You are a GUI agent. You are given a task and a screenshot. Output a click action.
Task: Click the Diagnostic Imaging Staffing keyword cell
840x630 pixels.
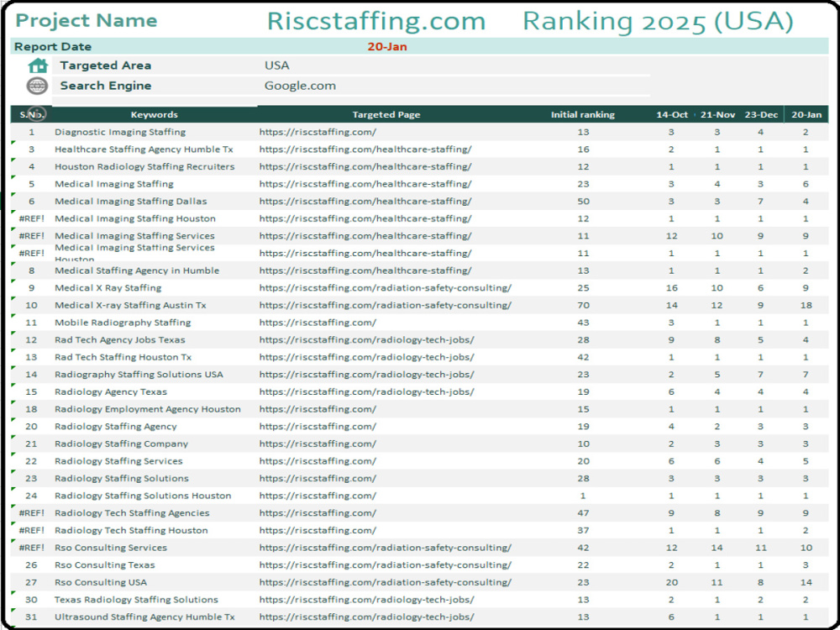(120, 132)
